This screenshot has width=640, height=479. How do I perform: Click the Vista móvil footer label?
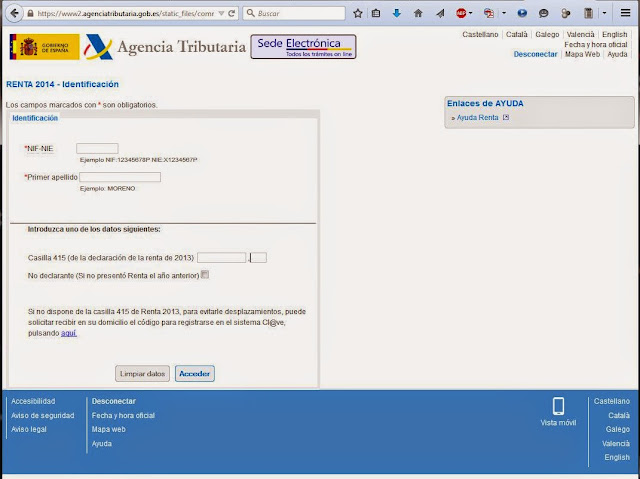tap(558, 423)
